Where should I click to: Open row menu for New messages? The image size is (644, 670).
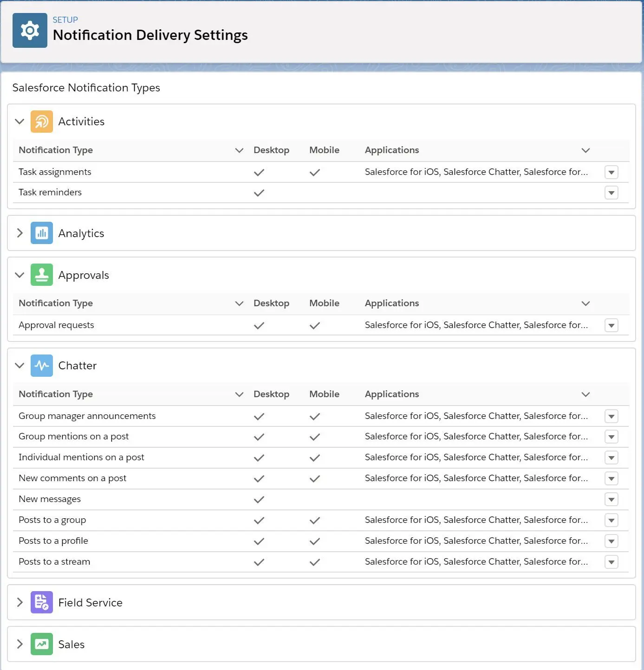(611, 499)
